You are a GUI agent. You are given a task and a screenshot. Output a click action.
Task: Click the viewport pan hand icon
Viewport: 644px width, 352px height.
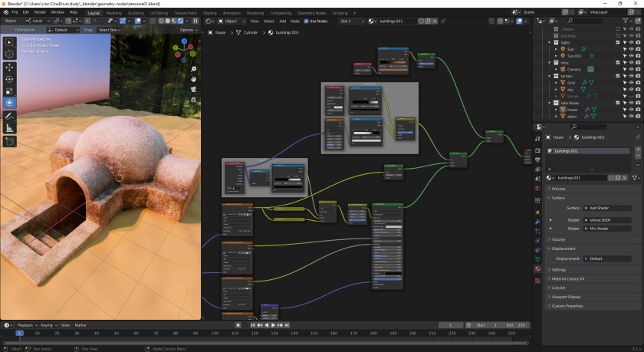(x=193, y=79)
